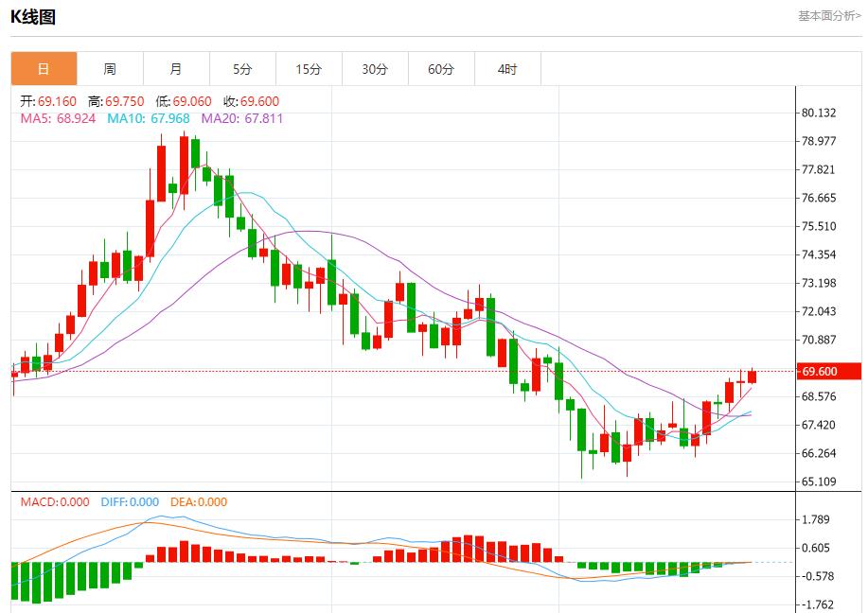The height and width of the screenshot is (613, 868).
Task: Click the 80.132 price axis label
Action: (819, 113)
